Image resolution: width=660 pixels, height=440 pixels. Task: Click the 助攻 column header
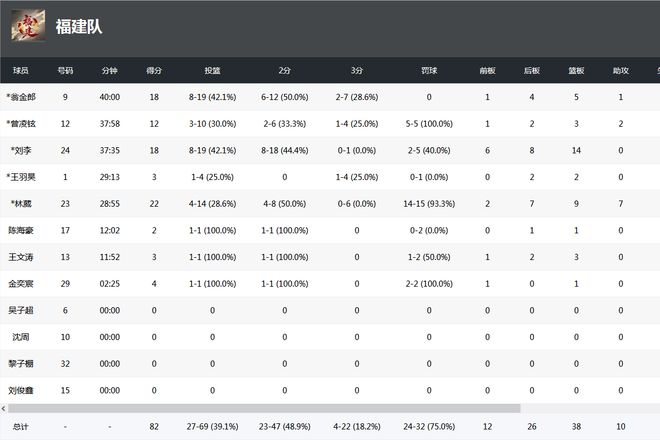[620, 71]
